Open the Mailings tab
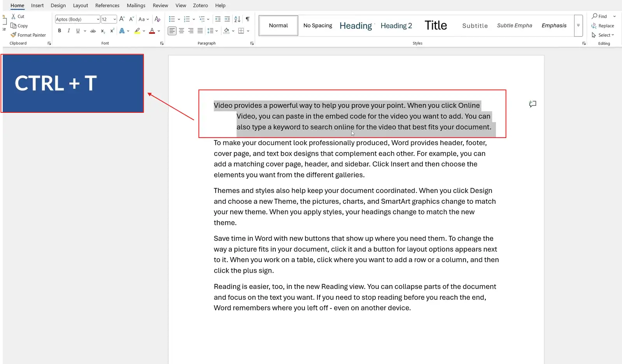Viewport: 622px width, 364px height. click(x=136, y=5)
